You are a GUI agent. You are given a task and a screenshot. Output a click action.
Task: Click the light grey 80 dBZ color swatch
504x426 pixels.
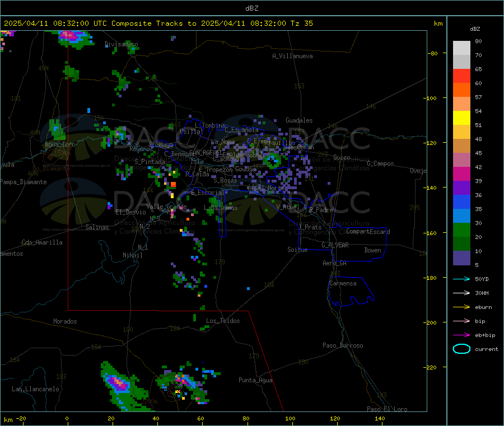[461, 48]
